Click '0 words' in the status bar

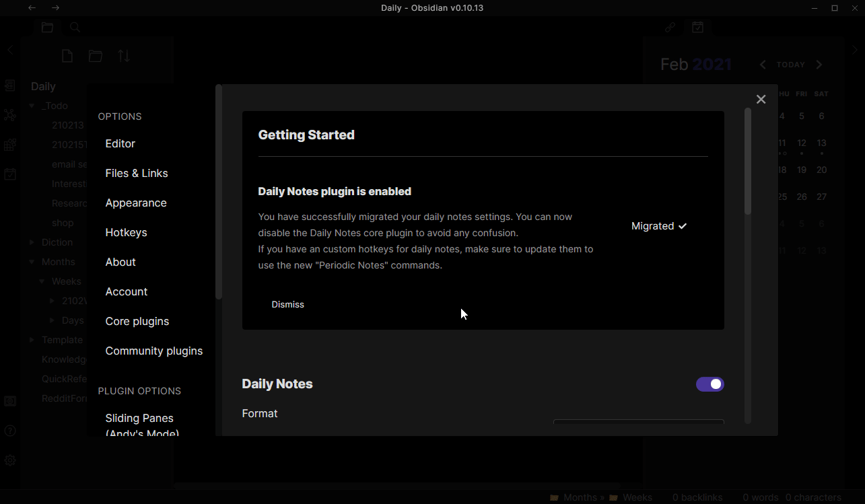761,497
